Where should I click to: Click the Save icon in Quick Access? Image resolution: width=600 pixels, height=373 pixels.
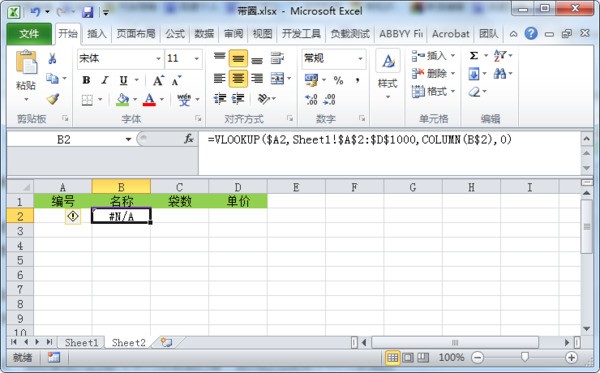coord(88,13)
